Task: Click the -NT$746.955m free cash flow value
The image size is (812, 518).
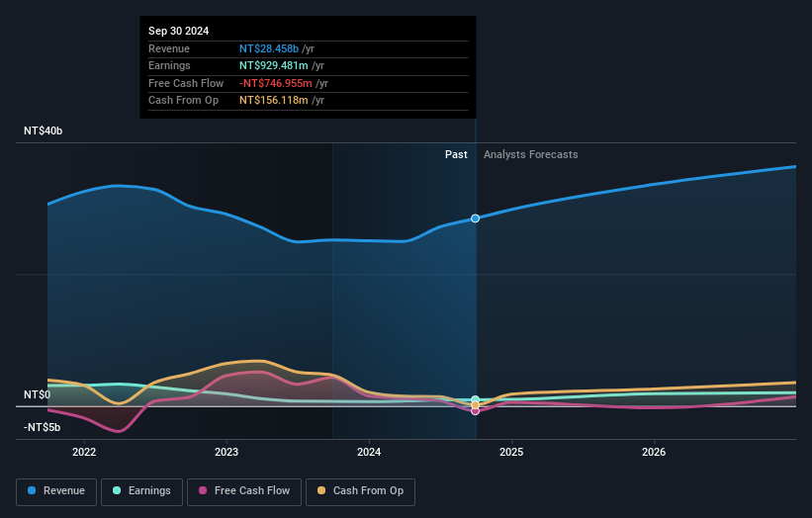Action: click(x=276, y=83)
